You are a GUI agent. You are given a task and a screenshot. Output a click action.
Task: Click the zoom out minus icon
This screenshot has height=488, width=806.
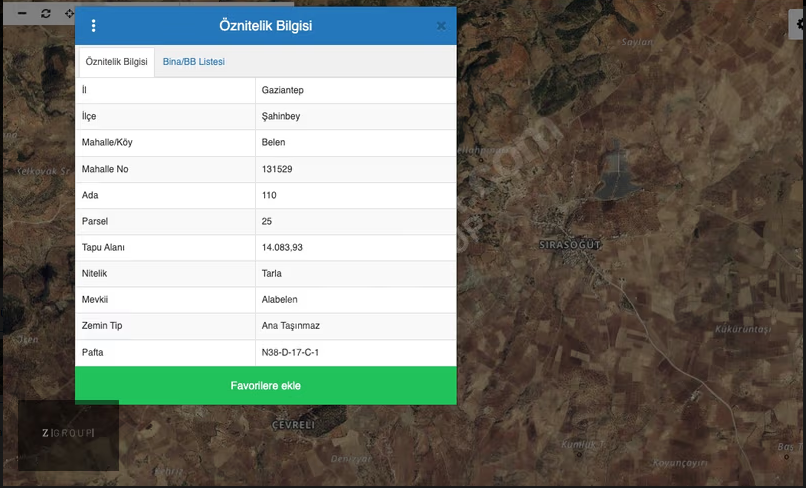coord(21,13)
